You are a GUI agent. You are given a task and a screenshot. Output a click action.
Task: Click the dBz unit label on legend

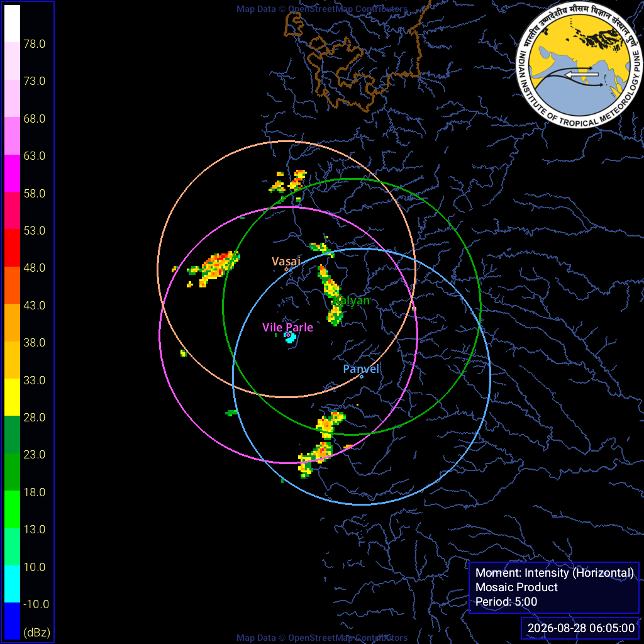click(37, 632)
